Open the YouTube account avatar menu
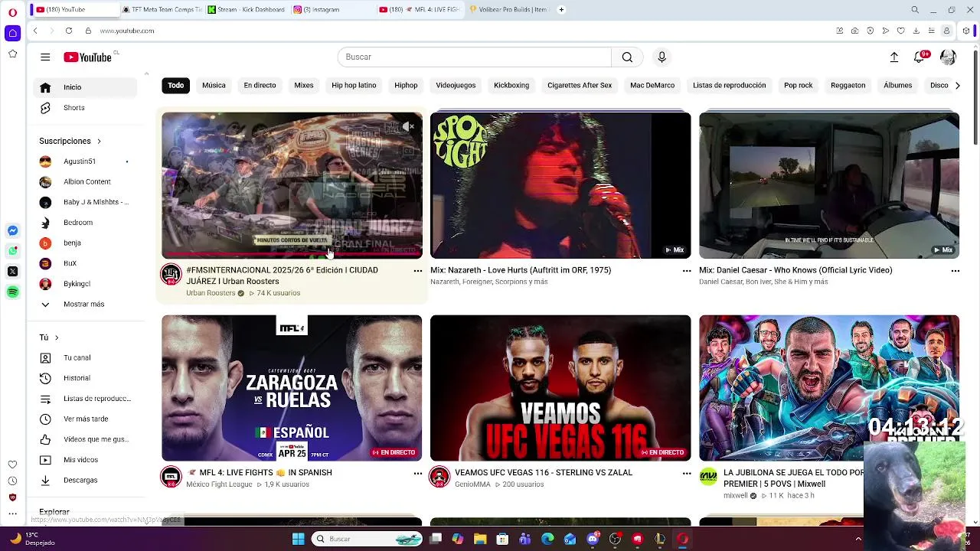 [948, 57]
